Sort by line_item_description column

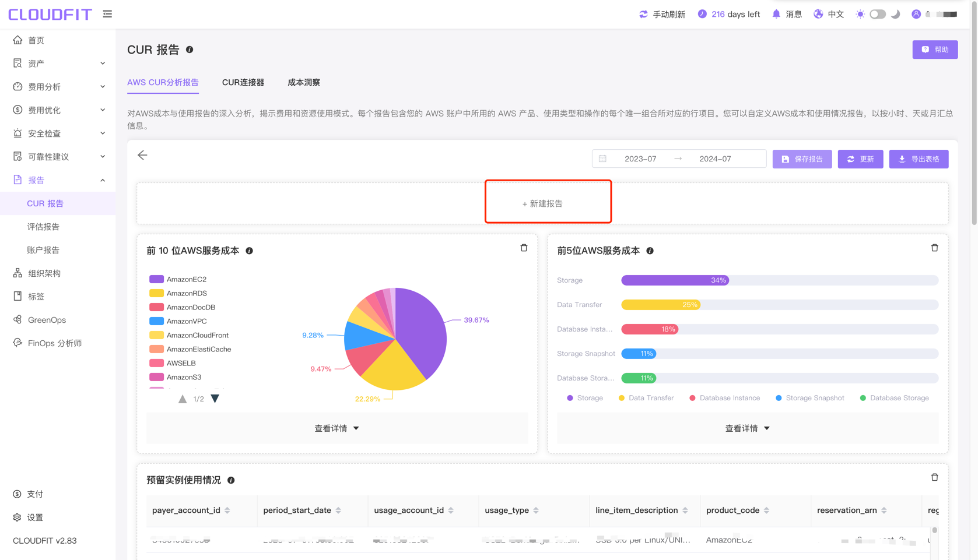point(685,510)
